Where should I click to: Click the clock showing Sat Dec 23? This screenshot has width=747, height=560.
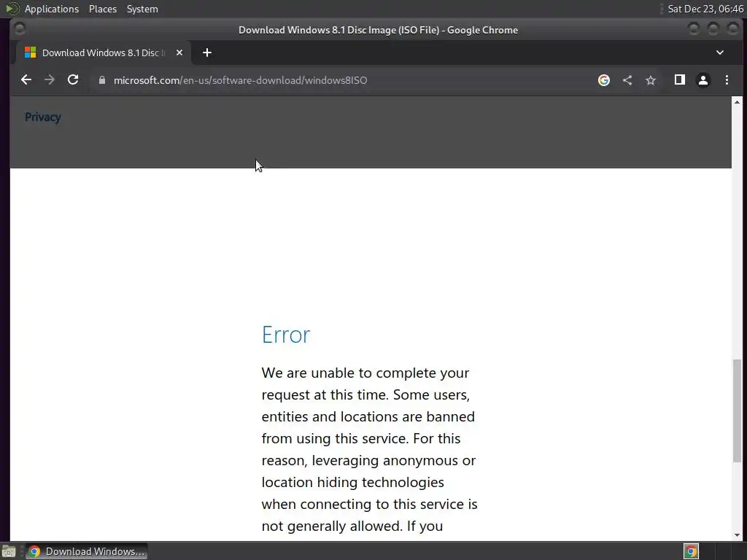pyautogui.click(x=705, y=9)
